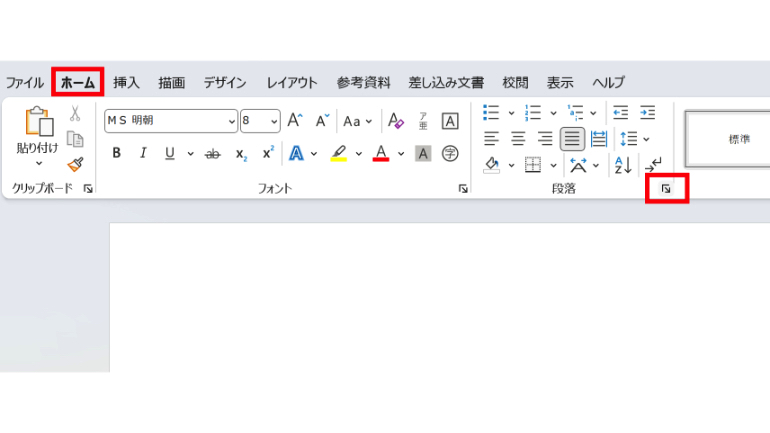Cut selection with the scissors icon
Screen dimensions: 770x433
click(75, 113)
